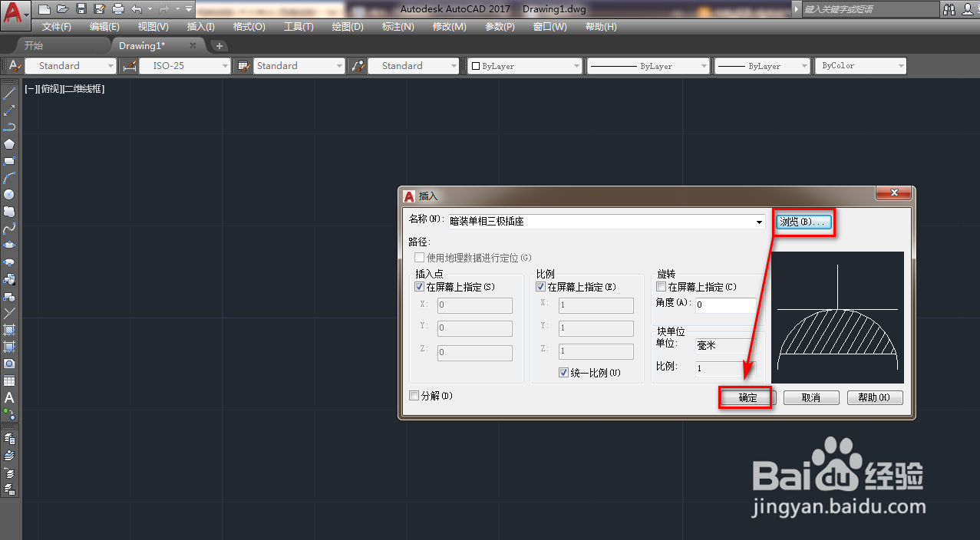This screenshot has height=540, width=980.
Task: Click the text style icon beside first Standard
Action: (x=15, y=66)
